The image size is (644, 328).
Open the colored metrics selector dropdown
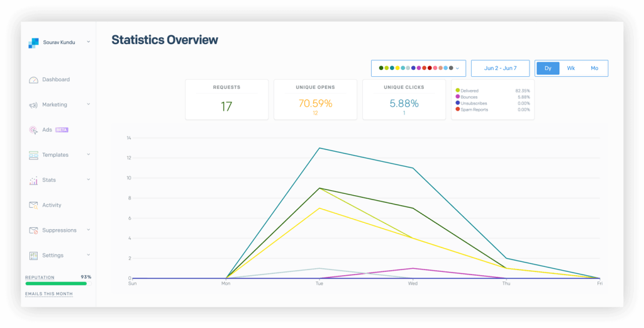tap(418, 68)
